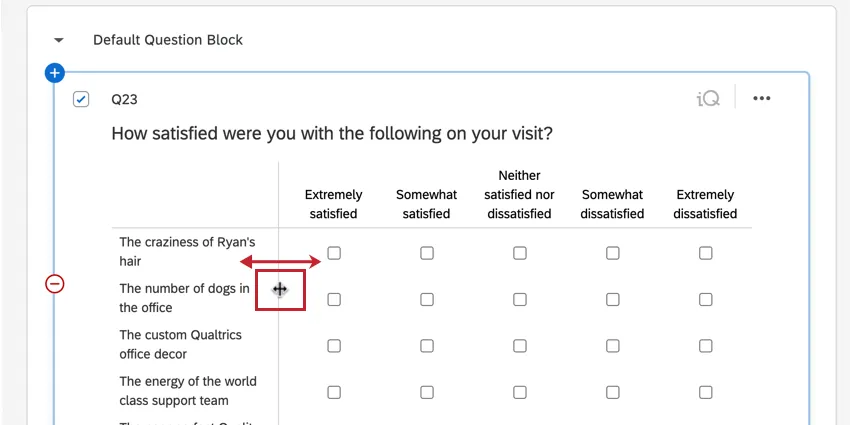Click the blue plus add-question icon
Viewport: 850px width, 425px height.
(x=55, y=73)
